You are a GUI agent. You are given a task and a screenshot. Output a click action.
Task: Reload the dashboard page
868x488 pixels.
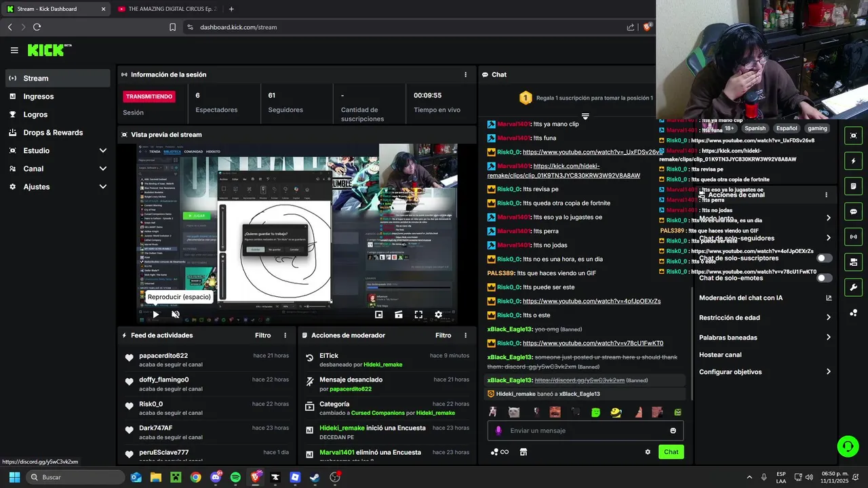(x=37, y=27)
